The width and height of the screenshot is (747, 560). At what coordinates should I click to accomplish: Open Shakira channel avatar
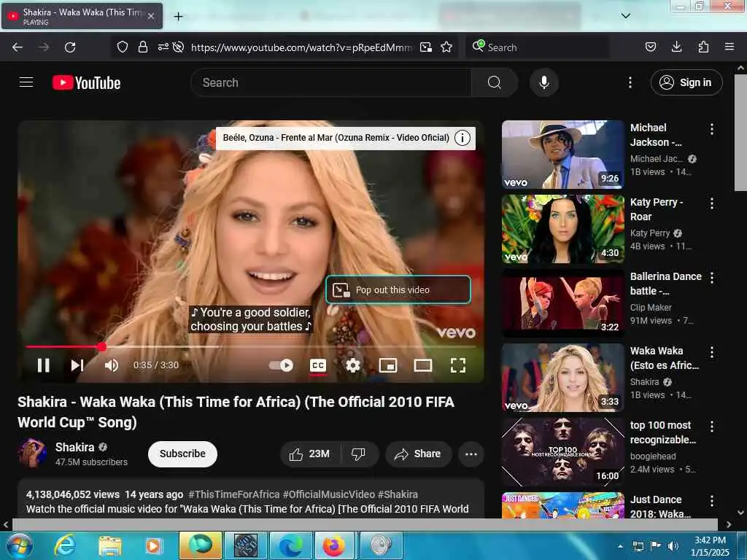32,453
